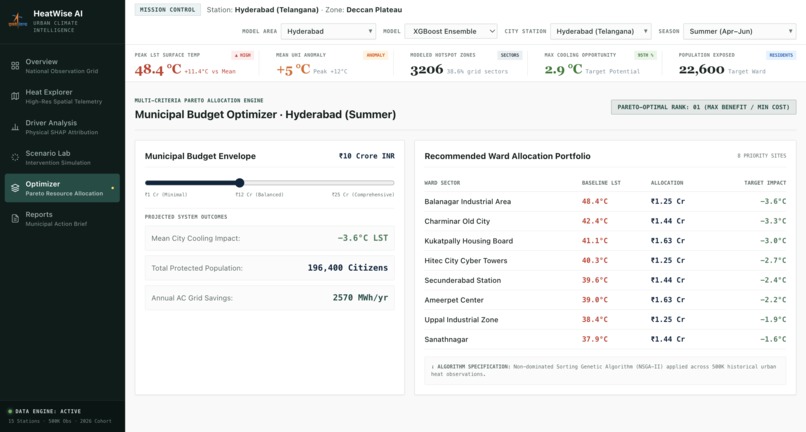Click the 48.4 °C peak surface temp value
Viewport: 806px width, 432px height.
pos(158,69)
